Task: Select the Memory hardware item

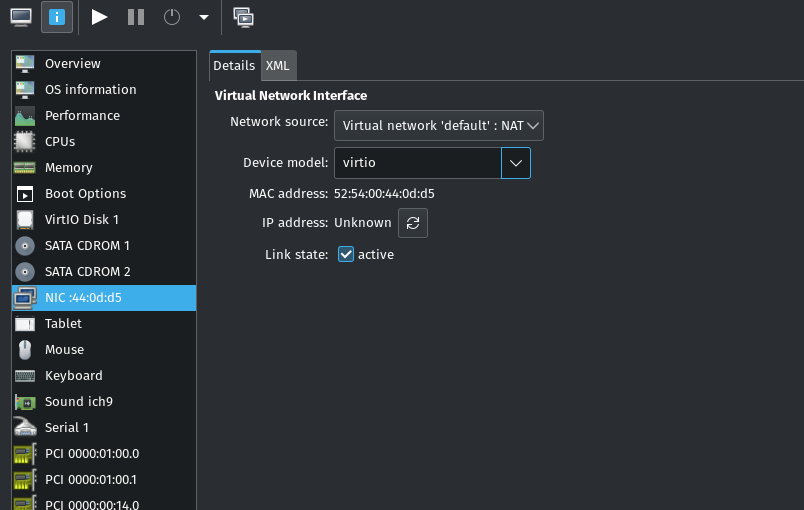Action: [x=68, y=168]
